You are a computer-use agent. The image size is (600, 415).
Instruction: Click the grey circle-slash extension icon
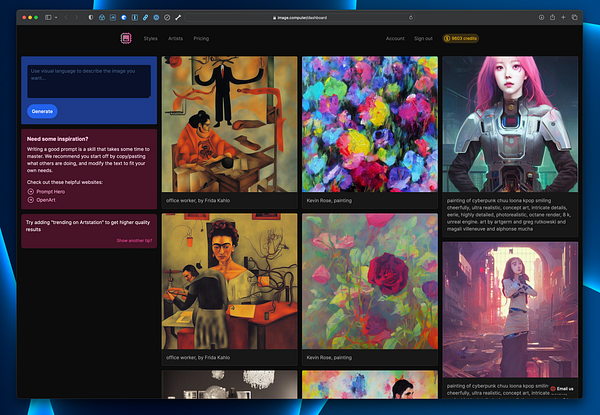pos(167,18)
